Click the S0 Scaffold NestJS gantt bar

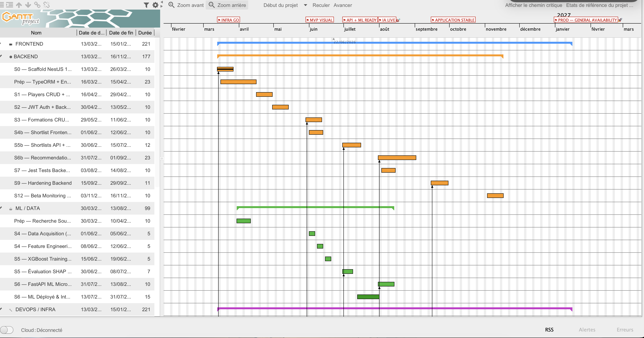click(225, 69)
